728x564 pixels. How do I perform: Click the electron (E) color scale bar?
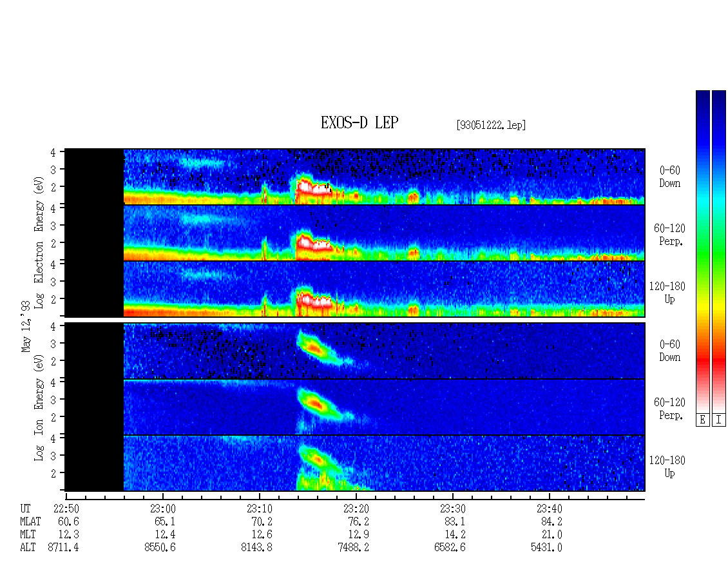pyautogui.click(x=702, y=251)
